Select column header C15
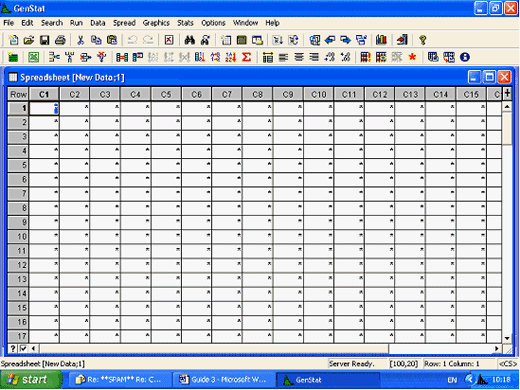520x390 pixels. coord(471,94)
